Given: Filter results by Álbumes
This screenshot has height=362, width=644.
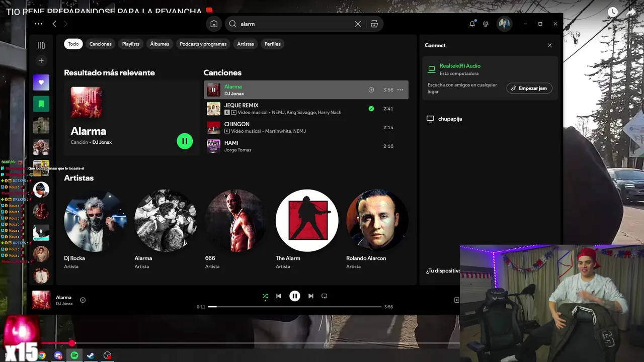Looking at the screenshot, I should (x=159, y=44).
